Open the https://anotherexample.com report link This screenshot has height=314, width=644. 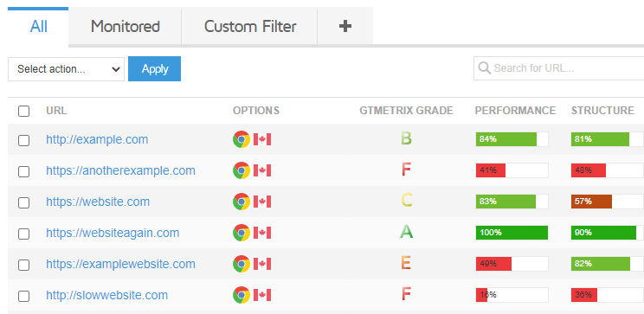121,170
